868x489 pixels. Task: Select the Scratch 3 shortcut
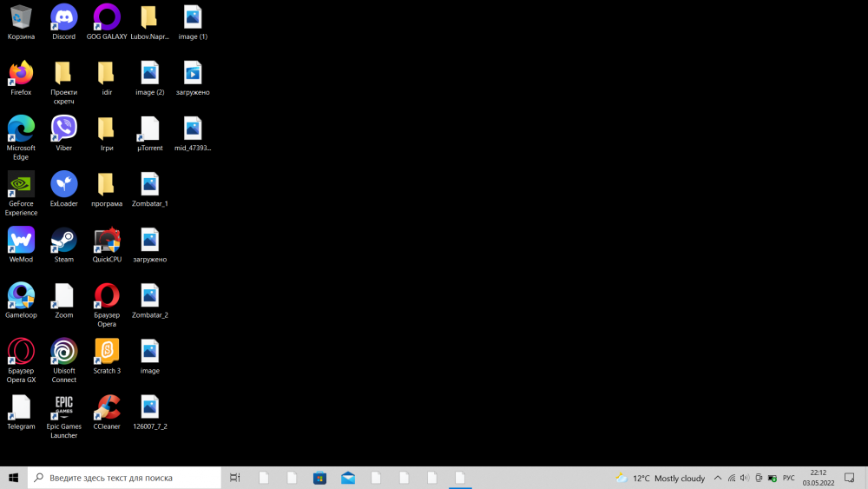click(x=107, y=356)
